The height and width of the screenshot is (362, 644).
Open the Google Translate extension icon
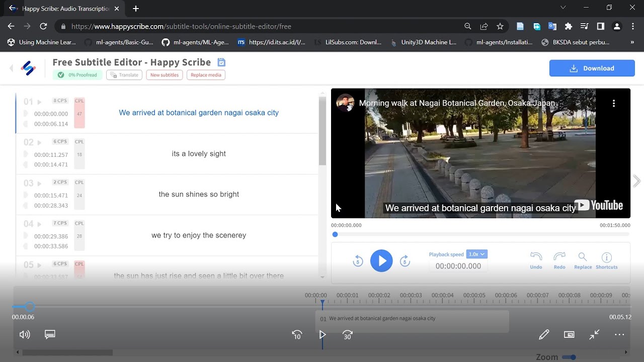pyautogui.click(x=552, y=26)
